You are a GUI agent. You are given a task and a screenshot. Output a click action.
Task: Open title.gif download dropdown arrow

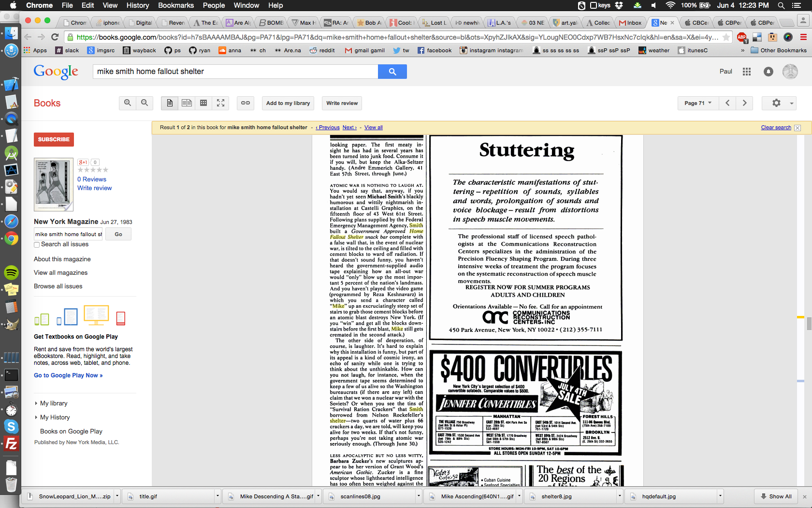217,496
